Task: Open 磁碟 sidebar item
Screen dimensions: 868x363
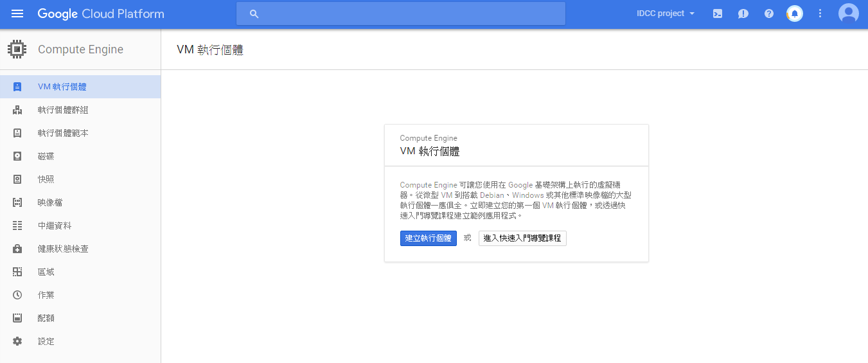Action: pyautogui.click(x=80, y=156)
